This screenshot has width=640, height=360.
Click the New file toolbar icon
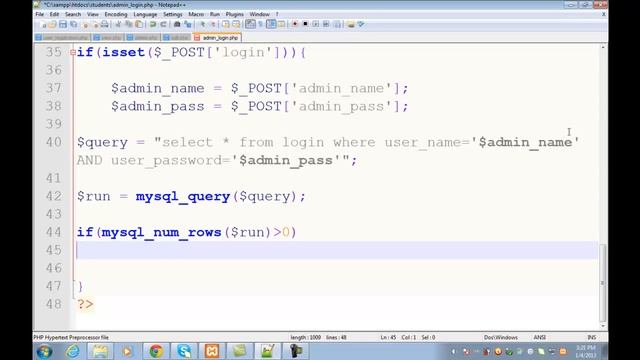click(x=42, y=24)
